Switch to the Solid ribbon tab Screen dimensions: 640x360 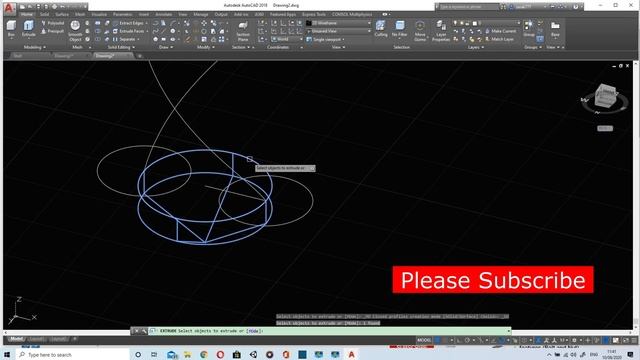point(44,14)
